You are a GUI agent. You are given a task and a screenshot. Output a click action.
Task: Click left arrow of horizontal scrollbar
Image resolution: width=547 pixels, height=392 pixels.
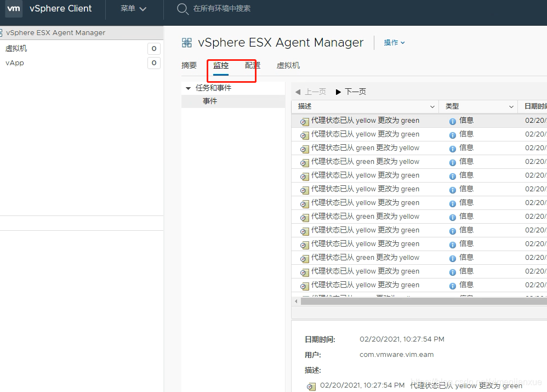click(x=296, y=301)
